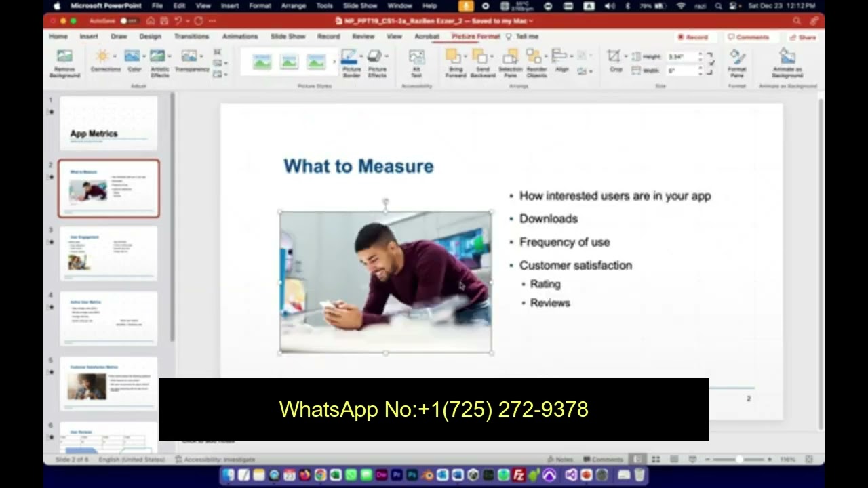The image size is (868, 488).
Task: Click the Tell me search box
Action: [522, 37]
